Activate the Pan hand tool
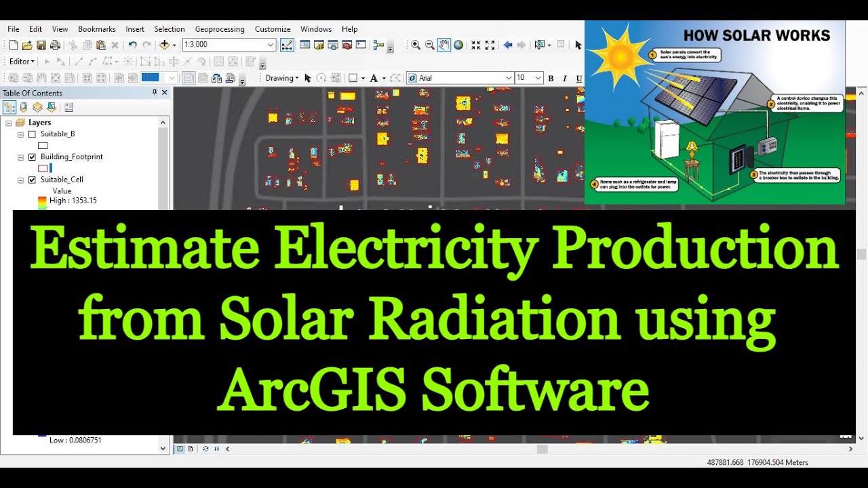 click(x=444, y=45)
